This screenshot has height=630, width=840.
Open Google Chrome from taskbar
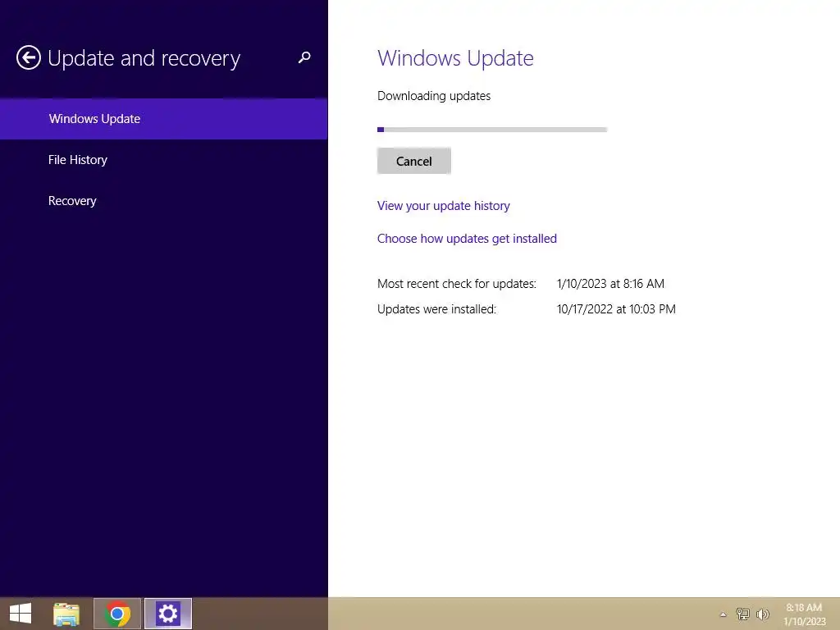tap(117, 614)
